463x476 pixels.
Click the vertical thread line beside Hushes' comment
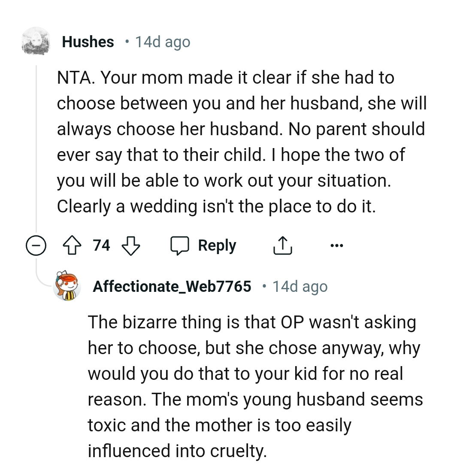click(36, 150)
